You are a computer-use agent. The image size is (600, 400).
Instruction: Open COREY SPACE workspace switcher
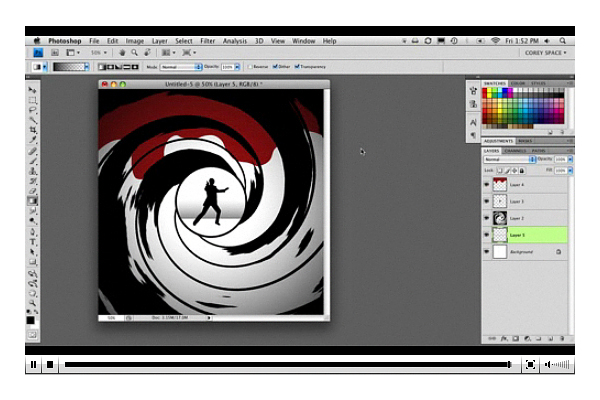tap(545, 52)
